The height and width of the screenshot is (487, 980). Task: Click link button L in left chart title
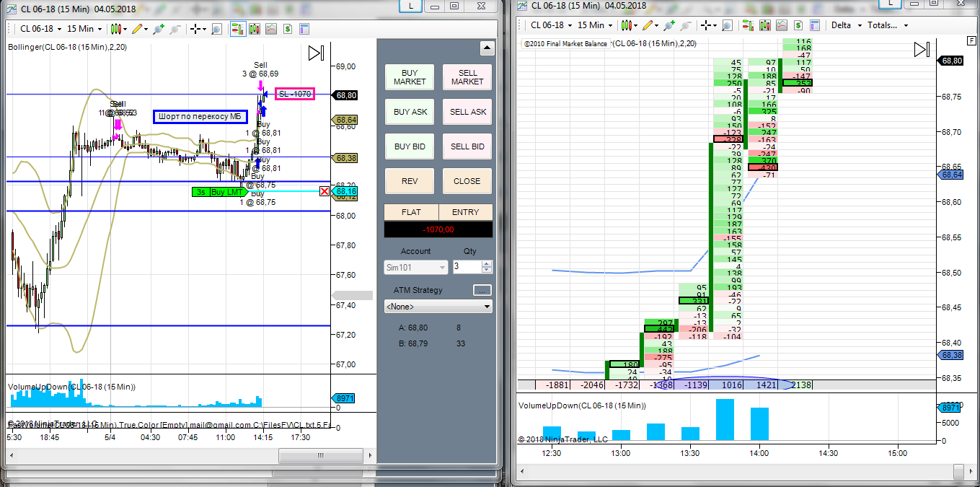tap(411, 6)
